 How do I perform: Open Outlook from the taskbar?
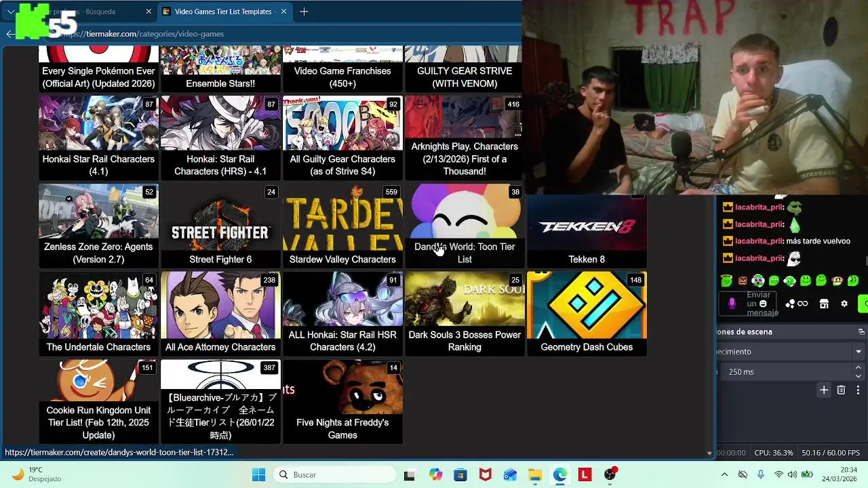pyautogui.click(x=510, y=475)
